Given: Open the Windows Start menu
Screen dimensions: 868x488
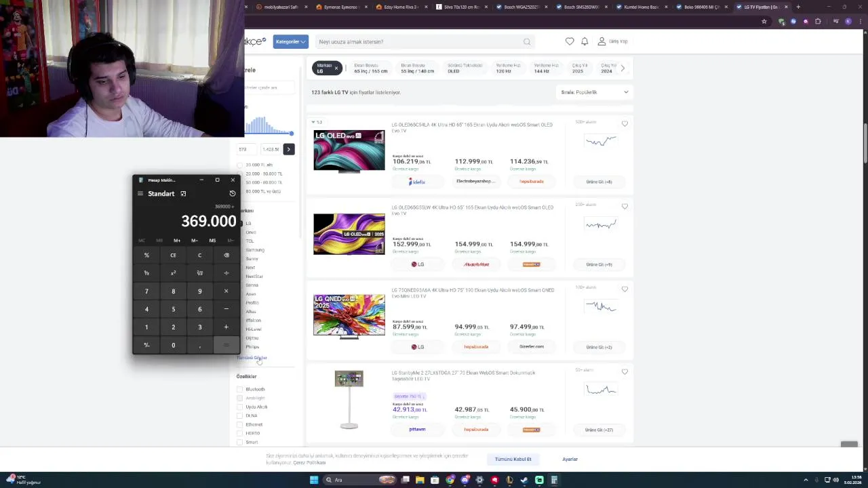Looking at the screenshot, I should click(314, 480).
